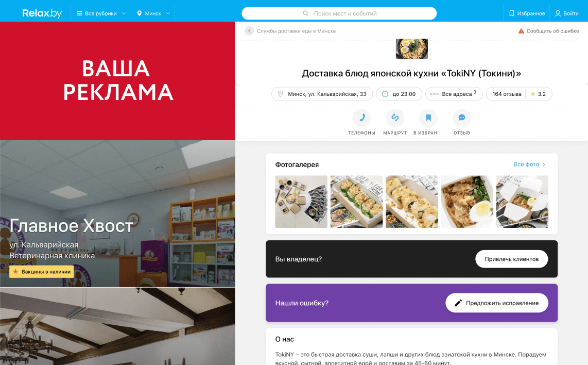The height and width of the screenshot is (365, 588).
Task: Add place via В избранное bookmark icon
Action: [428, 118]
